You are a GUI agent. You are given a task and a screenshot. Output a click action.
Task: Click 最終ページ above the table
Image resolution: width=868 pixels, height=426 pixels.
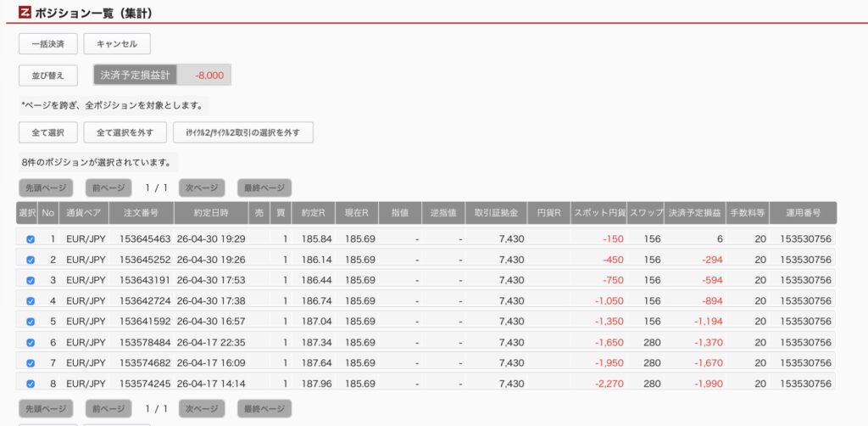click(264, 188)
